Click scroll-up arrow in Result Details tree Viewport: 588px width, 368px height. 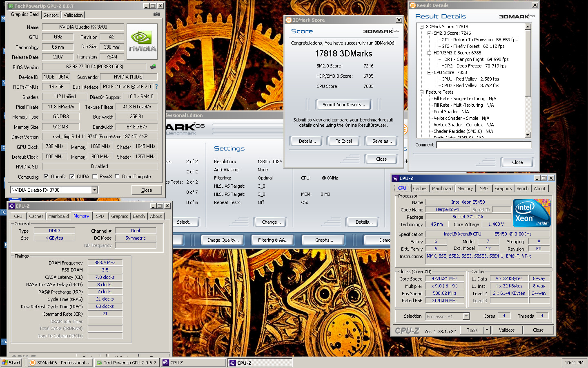528,27
